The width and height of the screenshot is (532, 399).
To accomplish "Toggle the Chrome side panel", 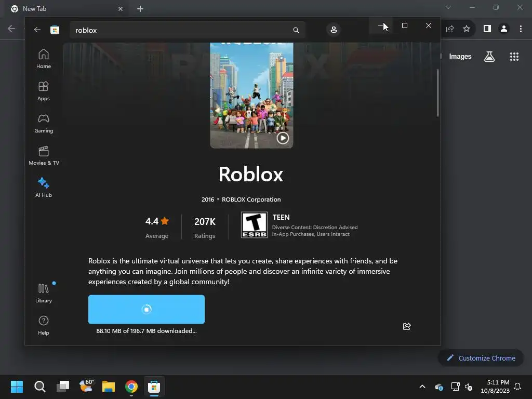I will click(487, 29).
